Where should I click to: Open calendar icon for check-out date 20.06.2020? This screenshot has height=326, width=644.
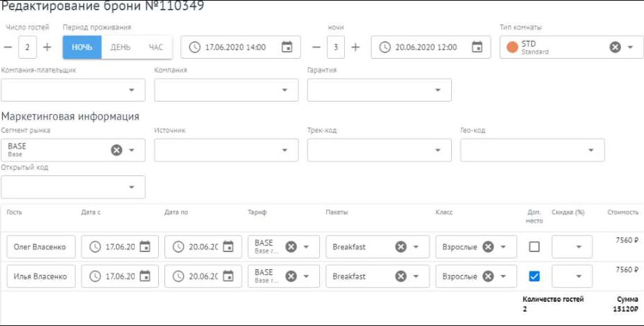477,47
